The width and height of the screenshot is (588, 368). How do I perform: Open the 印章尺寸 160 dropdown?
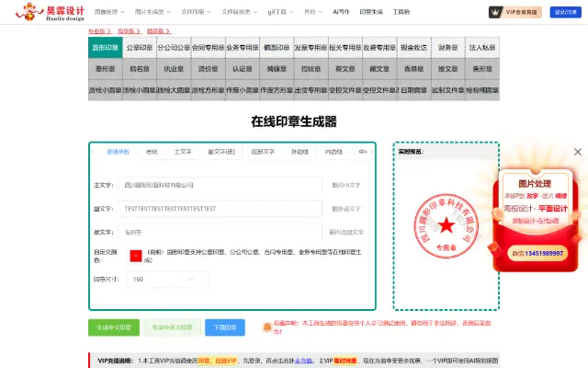(x=167, y=280)
